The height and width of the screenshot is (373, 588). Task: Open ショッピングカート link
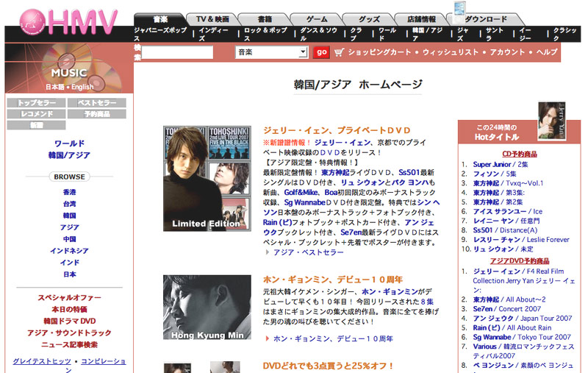(x=379, y=52)
